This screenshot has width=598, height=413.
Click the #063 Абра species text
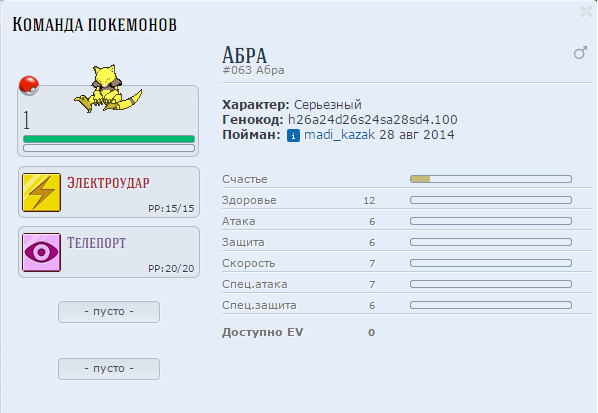tap(253, 70)
